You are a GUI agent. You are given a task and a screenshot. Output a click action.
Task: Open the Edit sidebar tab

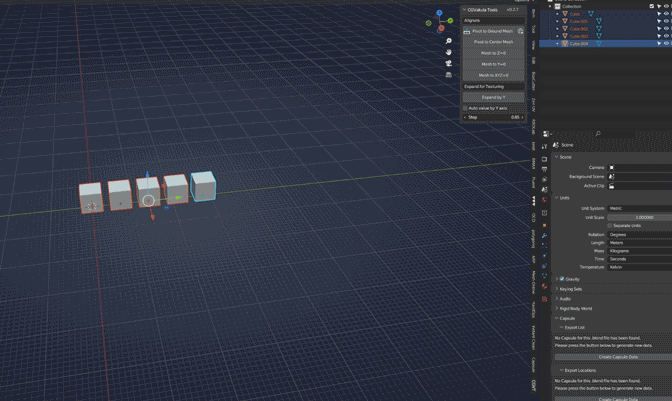coord(534,60)
